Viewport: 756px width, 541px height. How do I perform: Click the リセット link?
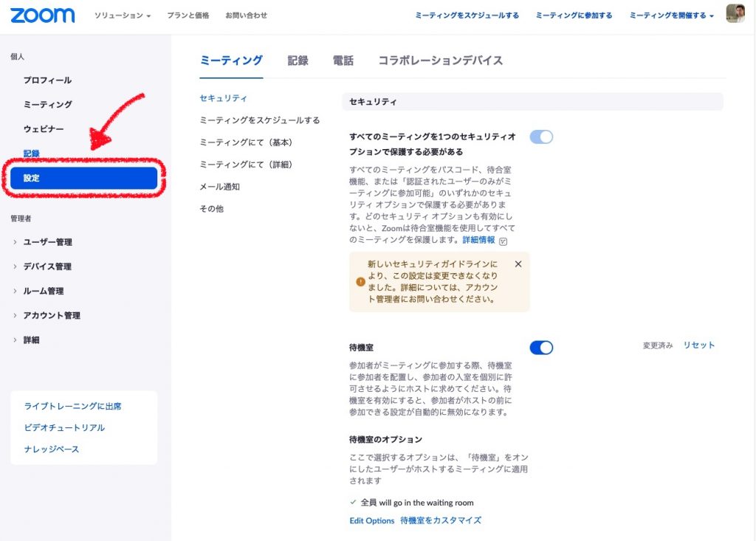(698, 345)
